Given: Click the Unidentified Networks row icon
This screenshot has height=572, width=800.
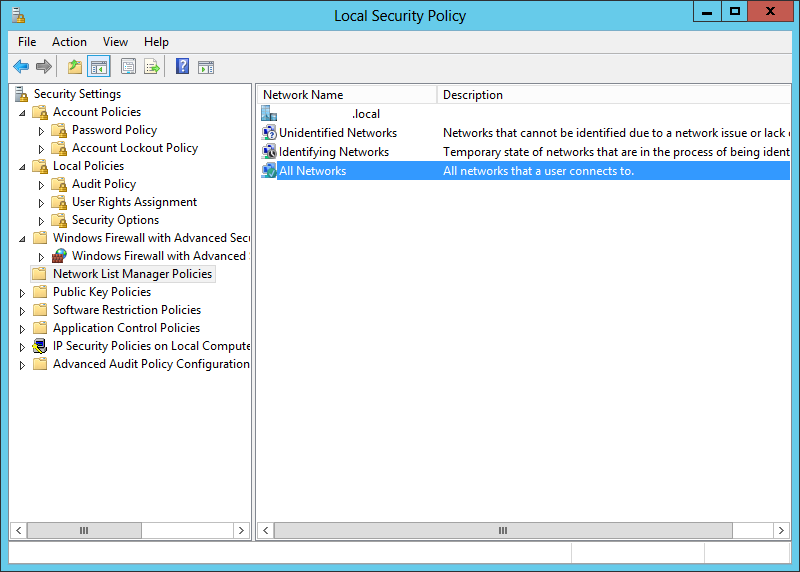Looking at the screenshot, I should tap(269, 133).
